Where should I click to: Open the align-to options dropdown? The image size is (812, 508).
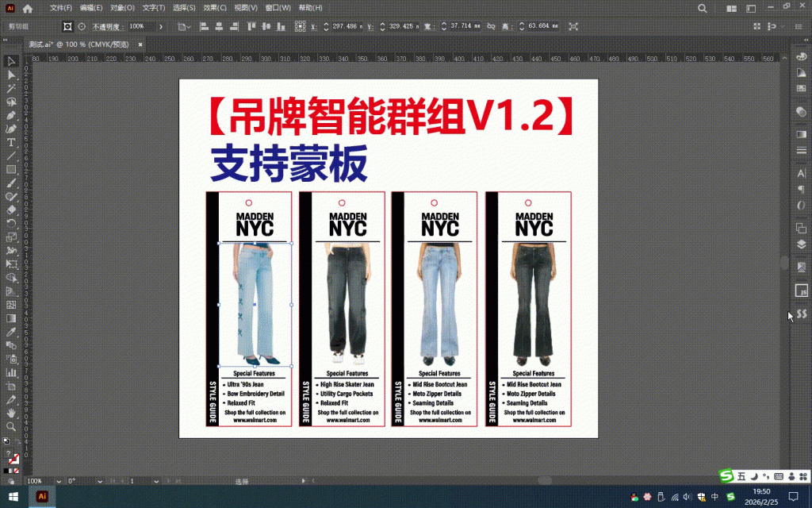point(182,26)
